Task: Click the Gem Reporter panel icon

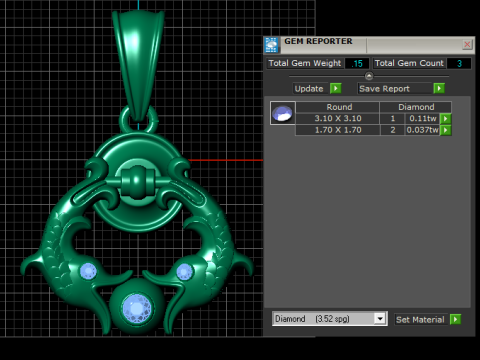Action: click(271, 45)
